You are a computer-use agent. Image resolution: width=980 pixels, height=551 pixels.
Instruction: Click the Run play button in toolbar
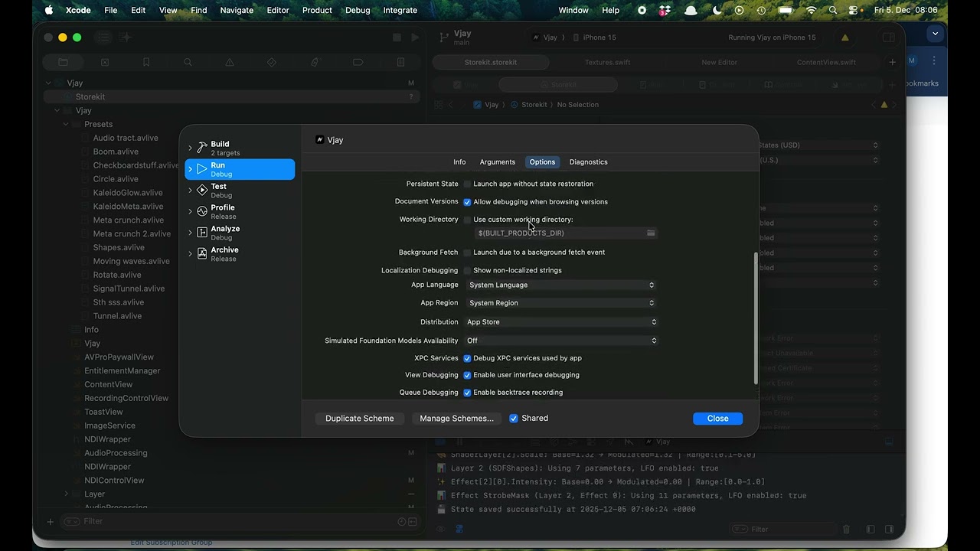[x=415, y=37]
